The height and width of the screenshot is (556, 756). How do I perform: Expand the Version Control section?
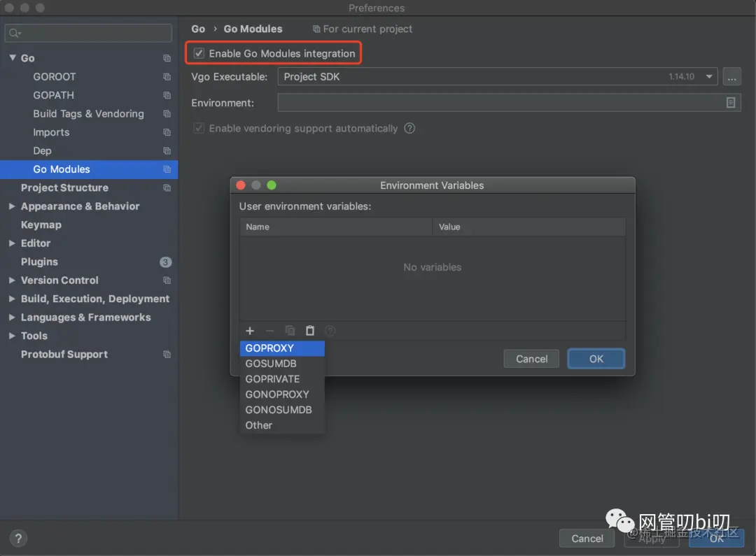[x=12, y=280]
